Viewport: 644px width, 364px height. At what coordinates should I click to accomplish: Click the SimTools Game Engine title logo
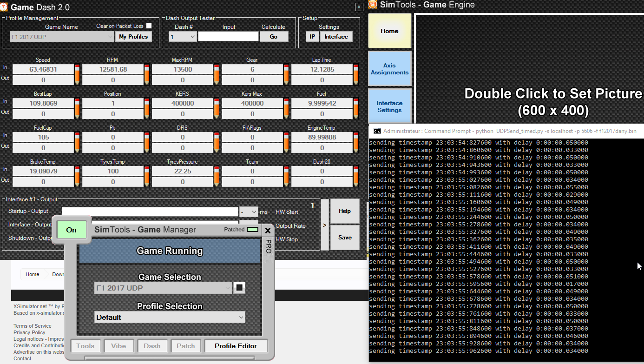[x=373, y=5]
